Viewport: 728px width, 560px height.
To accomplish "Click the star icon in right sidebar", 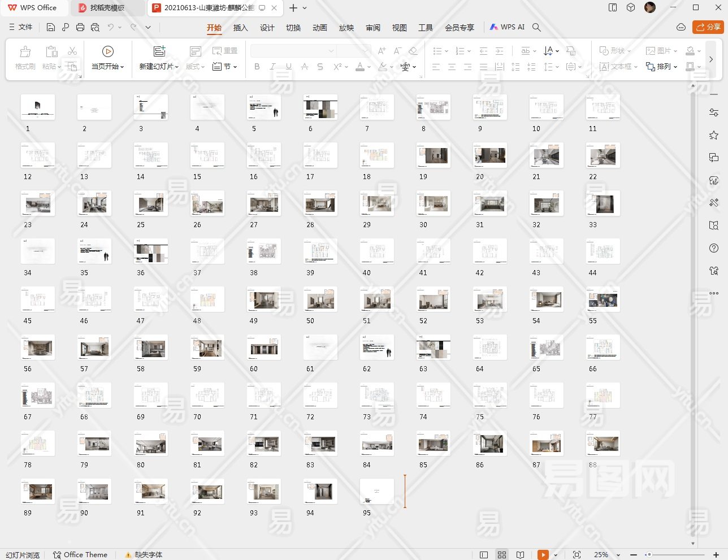I will 714,135.
